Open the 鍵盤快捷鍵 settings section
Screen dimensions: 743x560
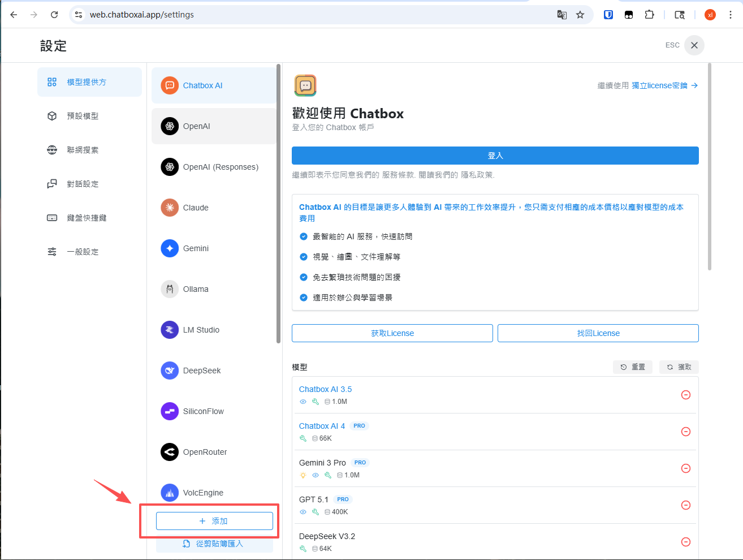click(x=89, y=218)
